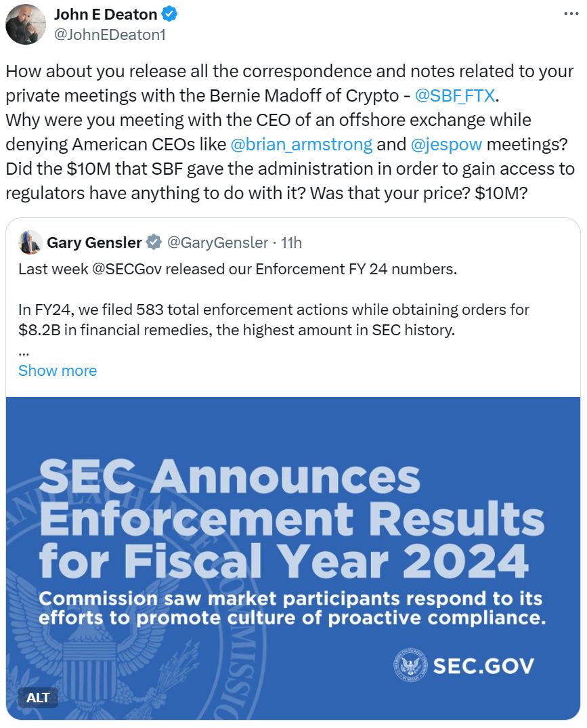587x728 pixels.
Task: Click the John E Deaton display name
Action: tap(106, 14)
